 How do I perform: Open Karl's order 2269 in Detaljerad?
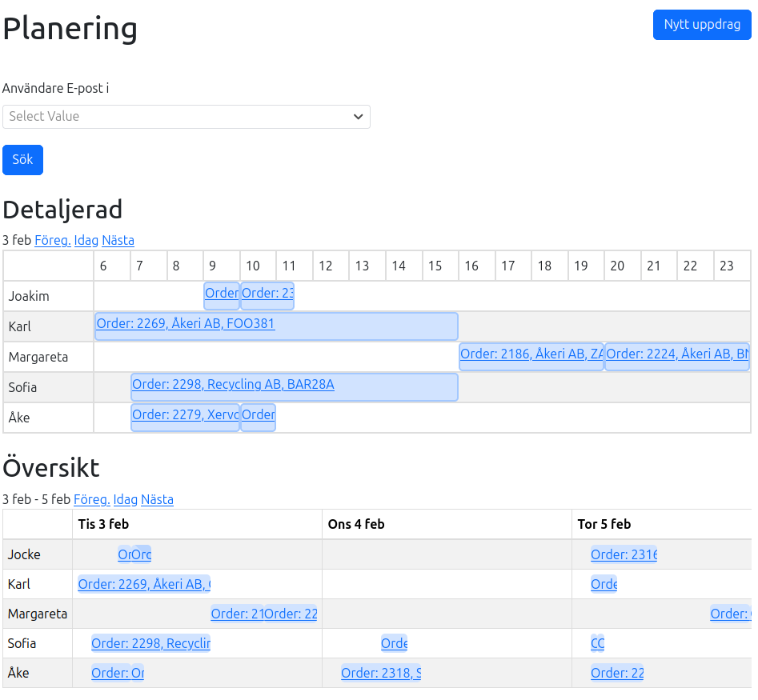point(186,324)
